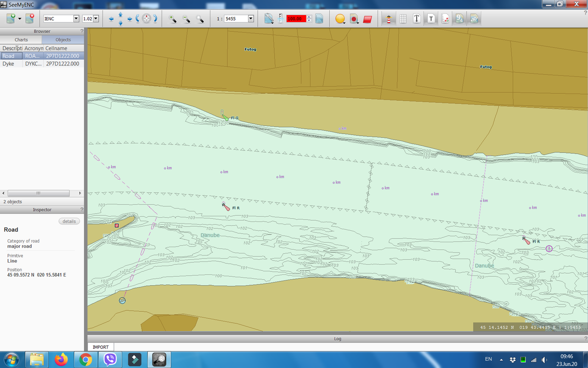The image size is (588, 368).
Task: Click the zoom out magnifier
Action: (187, 19)
